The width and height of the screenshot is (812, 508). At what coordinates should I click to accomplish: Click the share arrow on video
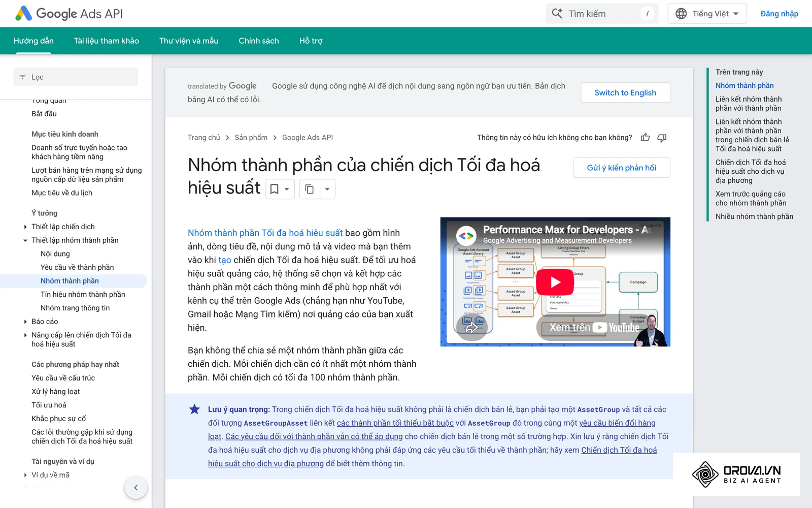pos(472,327)
